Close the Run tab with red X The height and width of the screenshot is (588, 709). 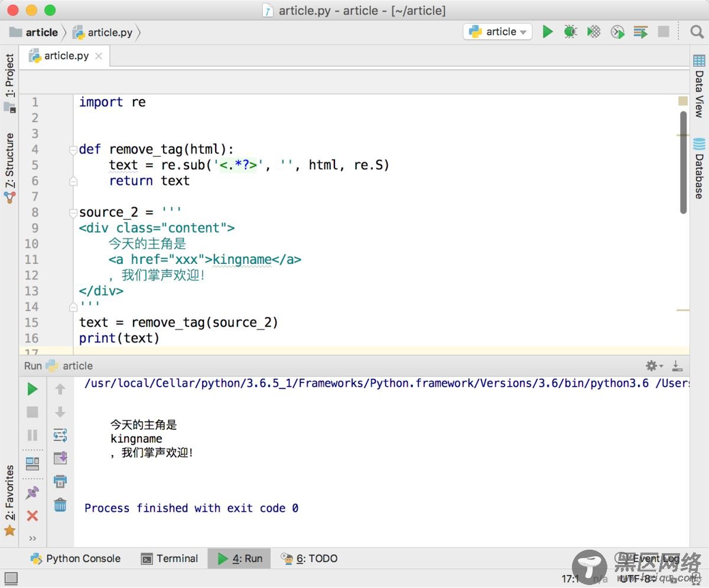coord(32,516)
